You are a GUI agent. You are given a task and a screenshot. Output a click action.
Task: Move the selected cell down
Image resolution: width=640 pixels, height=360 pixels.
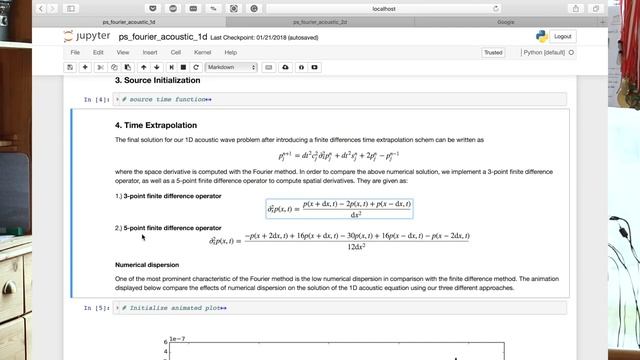(x=157, y=67)
